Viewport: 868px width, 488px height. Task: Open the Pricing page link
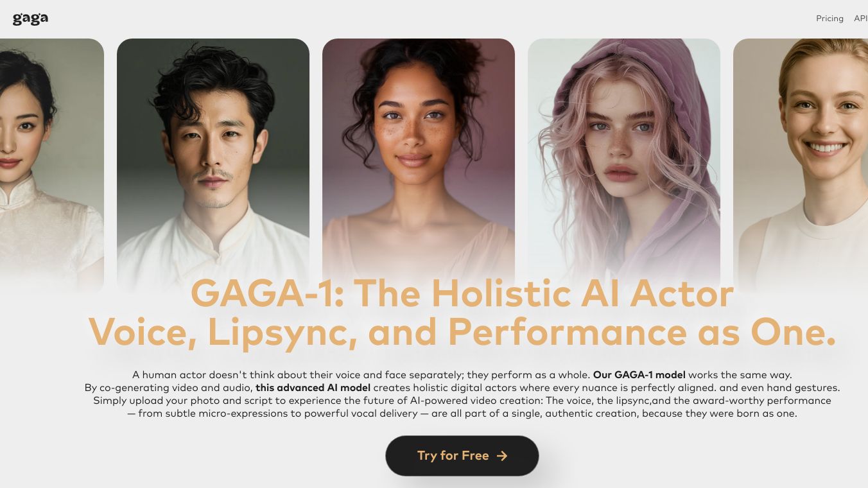click(829, 19)
